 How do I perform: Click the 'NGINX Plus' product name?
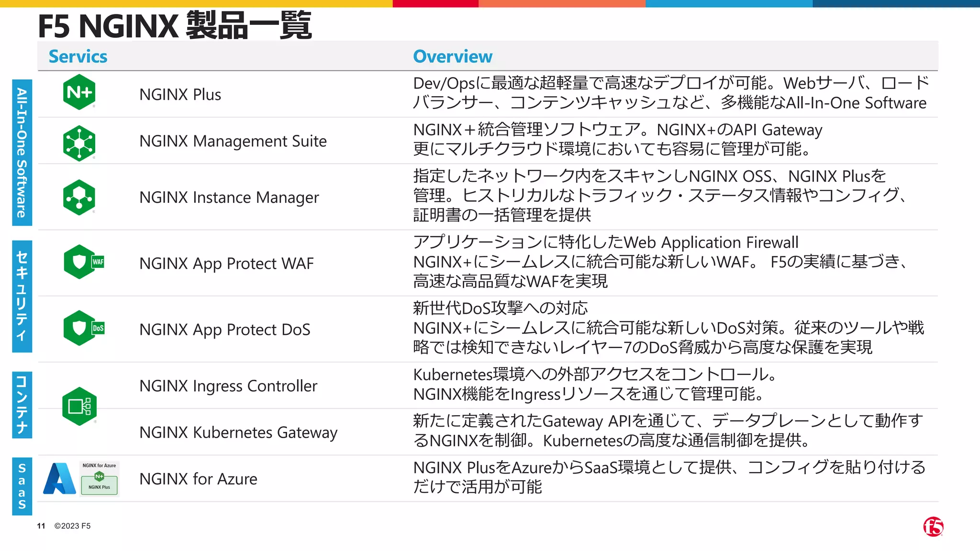[x=180, y=95]
